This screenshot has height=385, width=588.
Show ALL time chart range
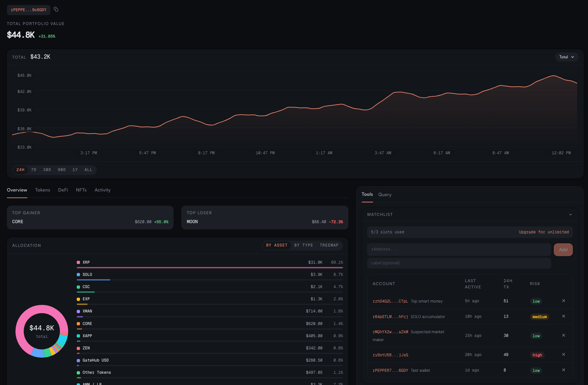coord(88,170)
